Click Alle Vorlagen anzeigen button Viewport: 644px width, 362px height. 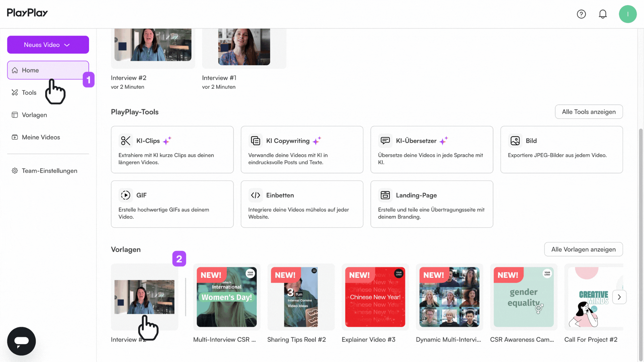click(583, 249)
